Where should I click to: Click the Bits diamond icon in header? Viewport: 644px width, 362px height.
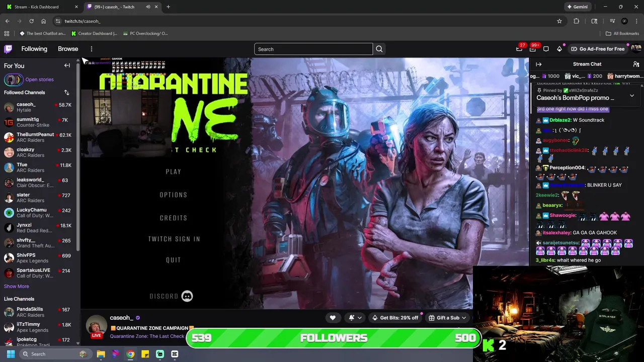coord(559,49)
